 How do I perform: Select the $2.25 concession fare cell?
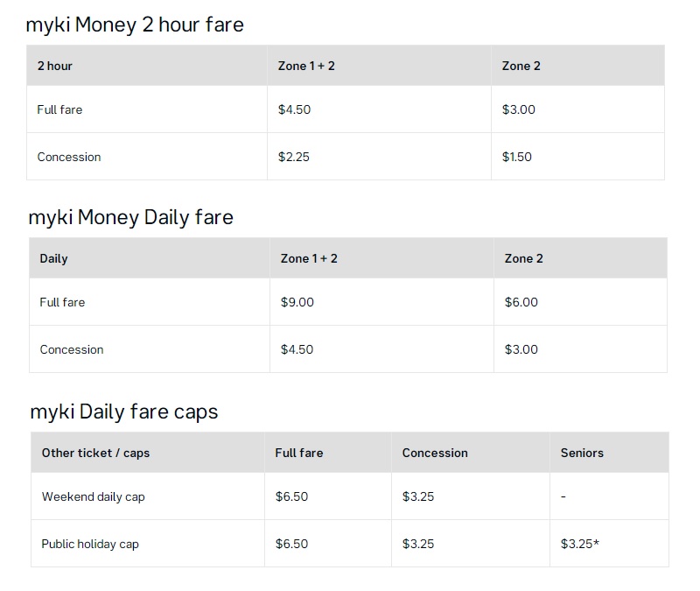(294, 157)
